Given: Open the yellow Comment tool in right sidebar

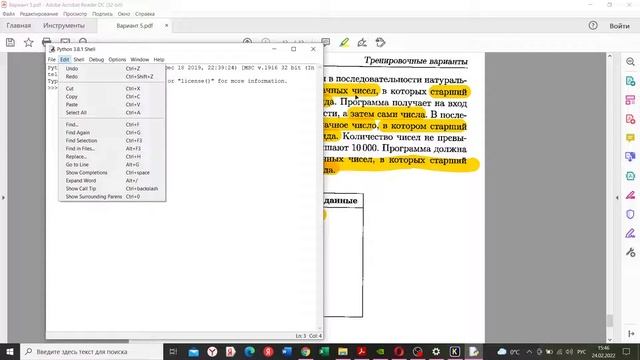Looking at the screenshot, I should [630, 138].
